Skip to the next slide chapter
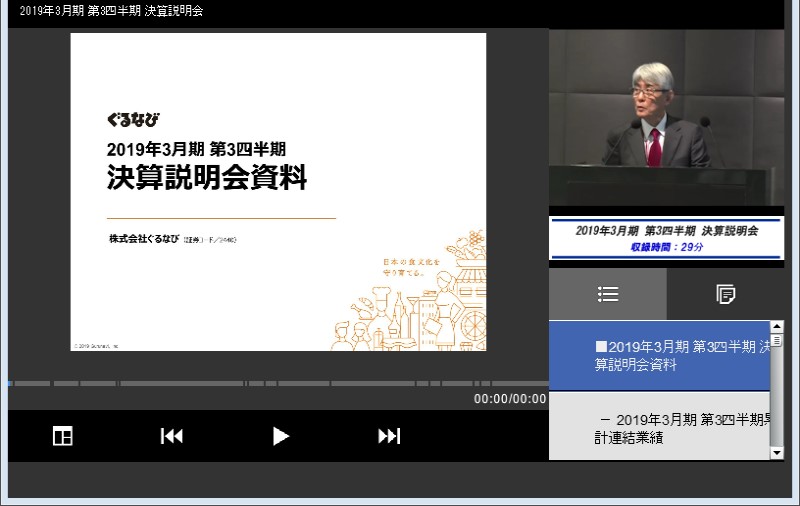Viewport: 800px width, 506px height. tap(389, 436)
